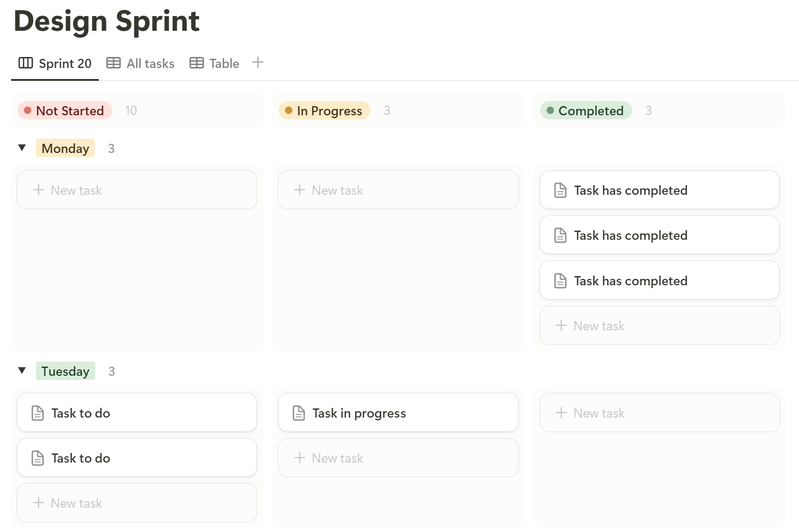
Task: Click the table icon beside All tasks
Action: click(x=114, y=63)
